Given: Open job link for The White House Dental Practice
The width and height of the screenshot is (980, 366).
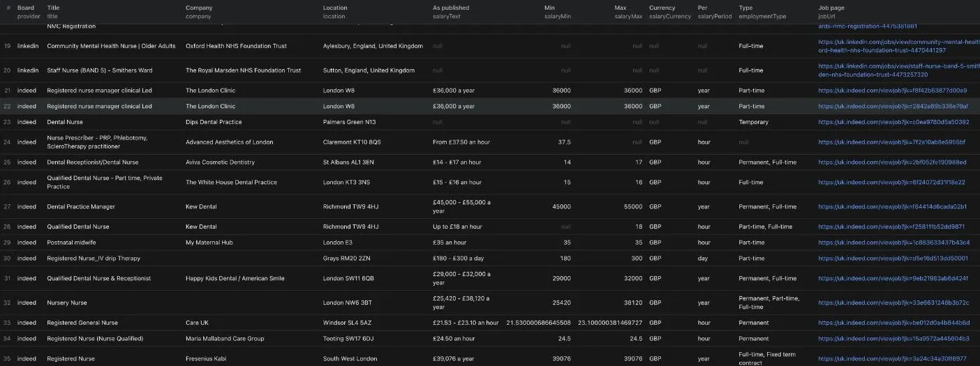Looking at the screenshot, I should (892, 182).
